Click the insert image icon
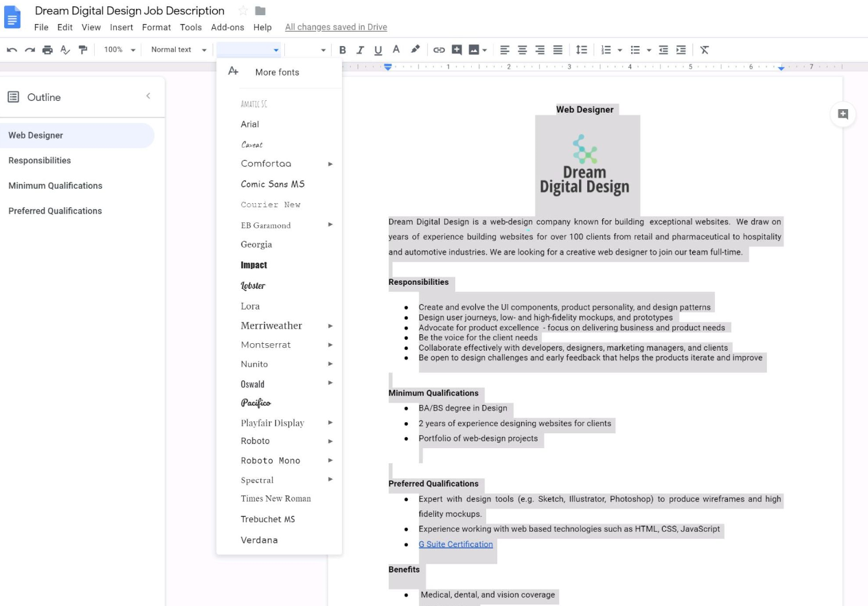The height and width of the screenshot is (606, 868). pyautogui.click(x=474, y=49)
